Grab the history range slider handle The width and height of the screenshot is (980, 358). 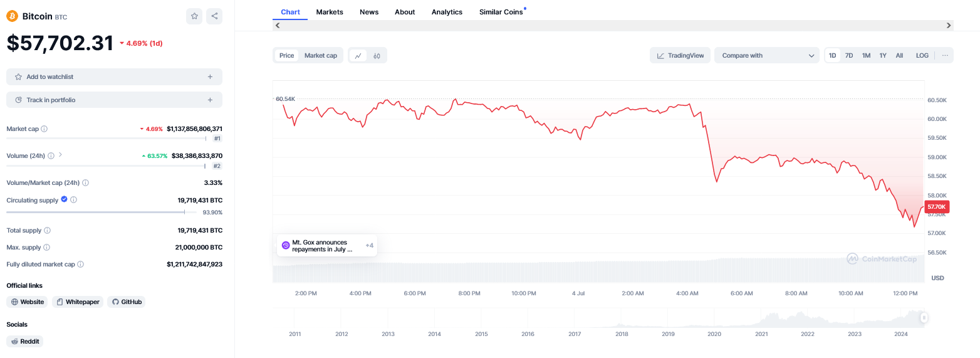[923, 319]
